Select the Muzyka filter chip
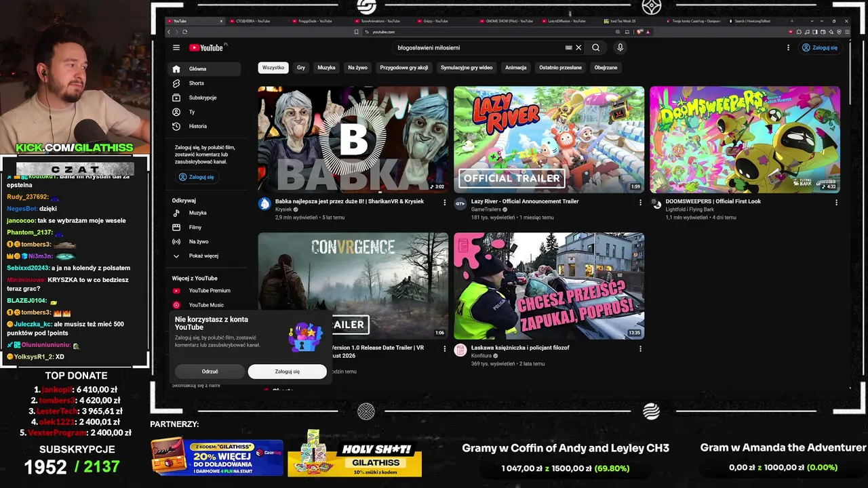868x488 pixels. (x=326, y=68)
